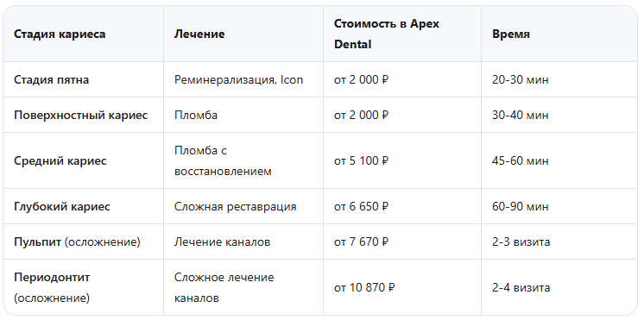Click the 'Пломба с восстановлением' cell
The image size is (644, 320).
pyautogui.click(x=223, y=160)
